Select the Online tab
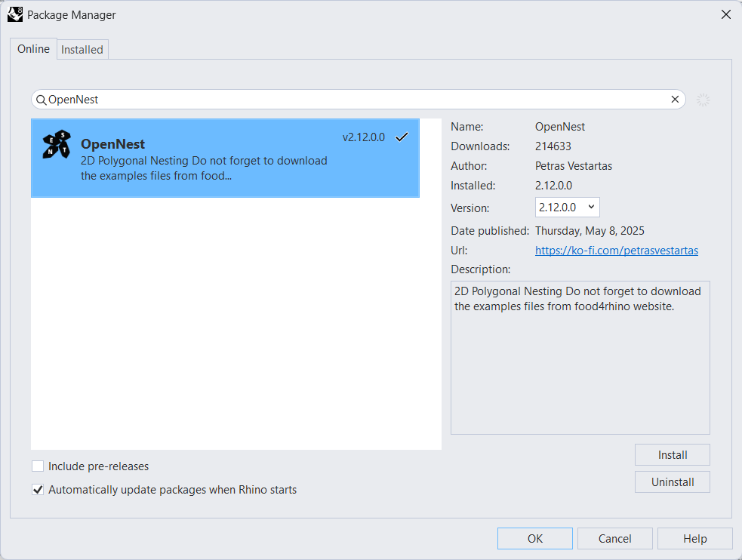This screenshot has height=560, width=742. click(34, 49)
